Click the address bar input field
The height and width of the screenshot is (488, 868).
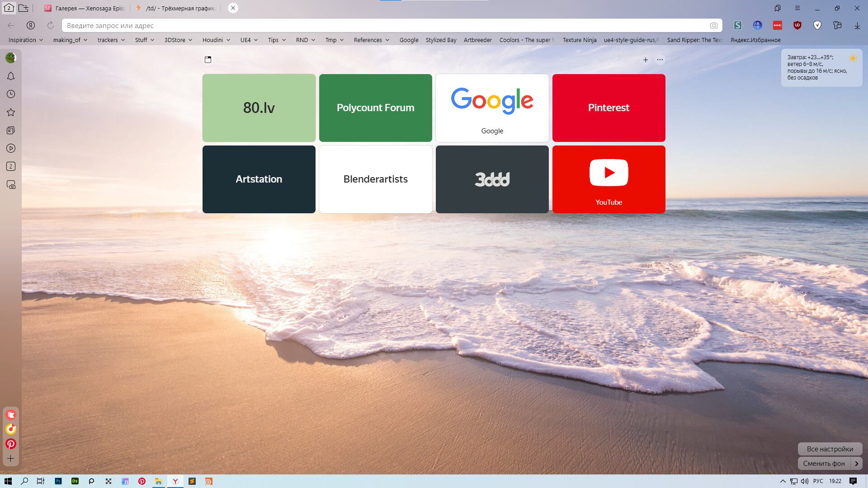point(384,26)
